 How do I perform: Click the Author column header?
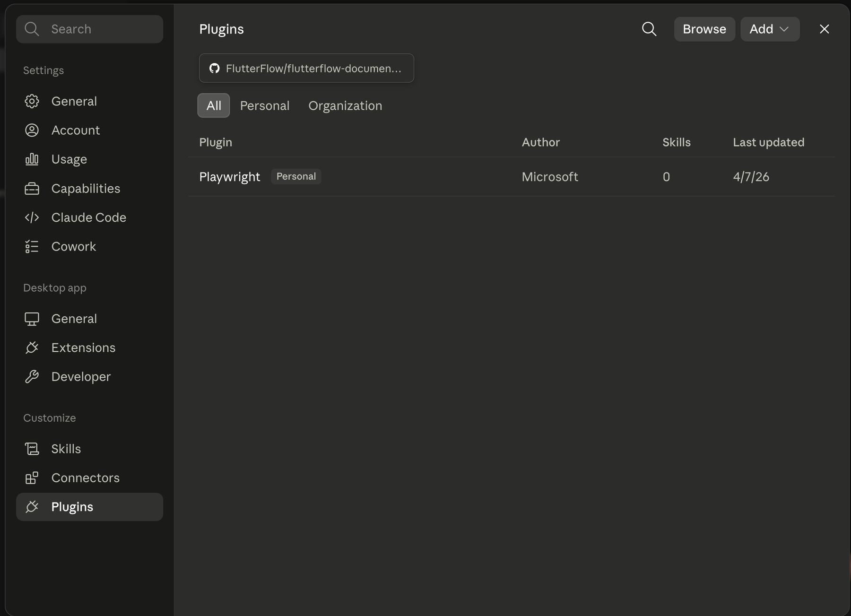pos(540,142)
